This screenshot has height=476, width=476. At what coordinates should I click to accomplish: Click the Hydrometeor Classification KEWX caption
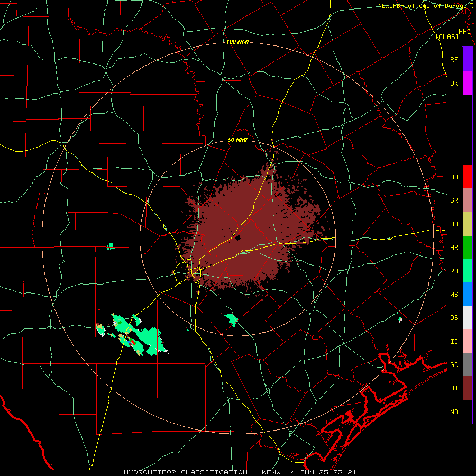point(240,472)
